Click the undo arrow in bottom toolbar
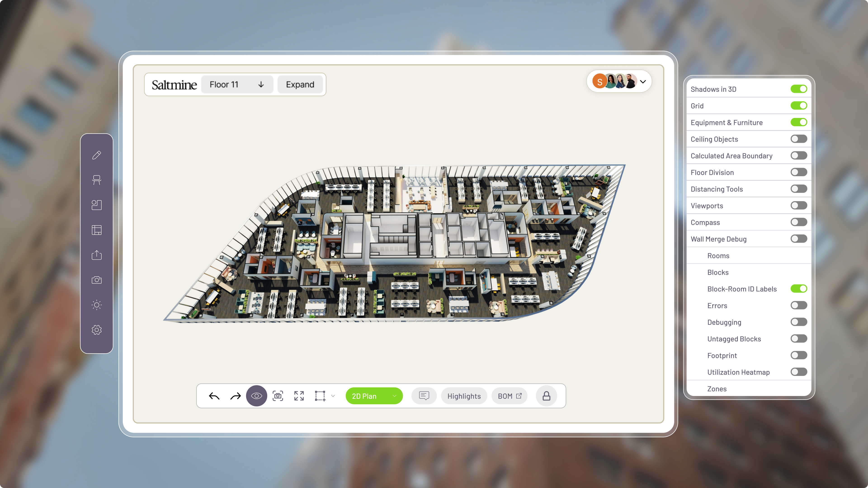Image resolution: width=868 pixels, height=488 pixels. (x=214, y=396)
